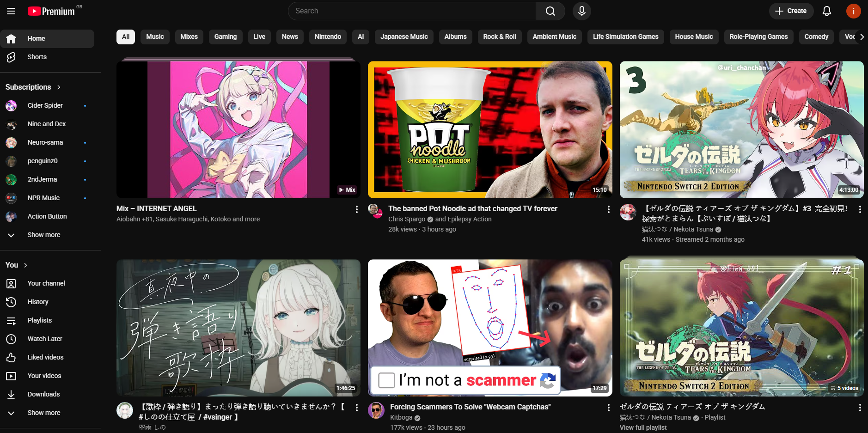Click the Your videos icon

11,376
